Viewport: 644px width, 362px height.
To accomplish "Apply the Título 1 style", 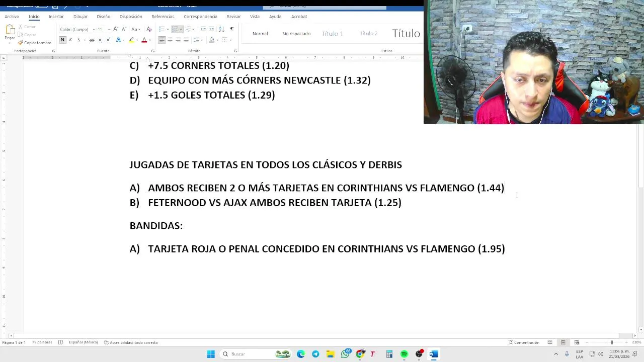I will pos(333,34).
